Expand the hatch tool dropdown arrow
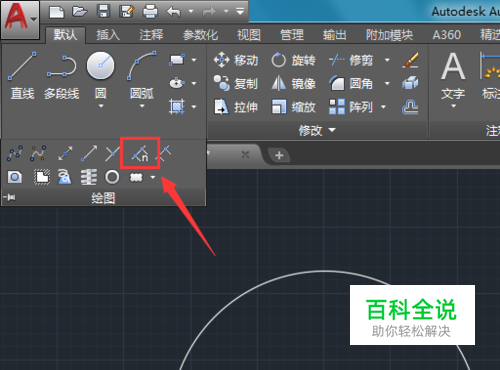Viewport: 500px width, 370px height. point(194,107)
